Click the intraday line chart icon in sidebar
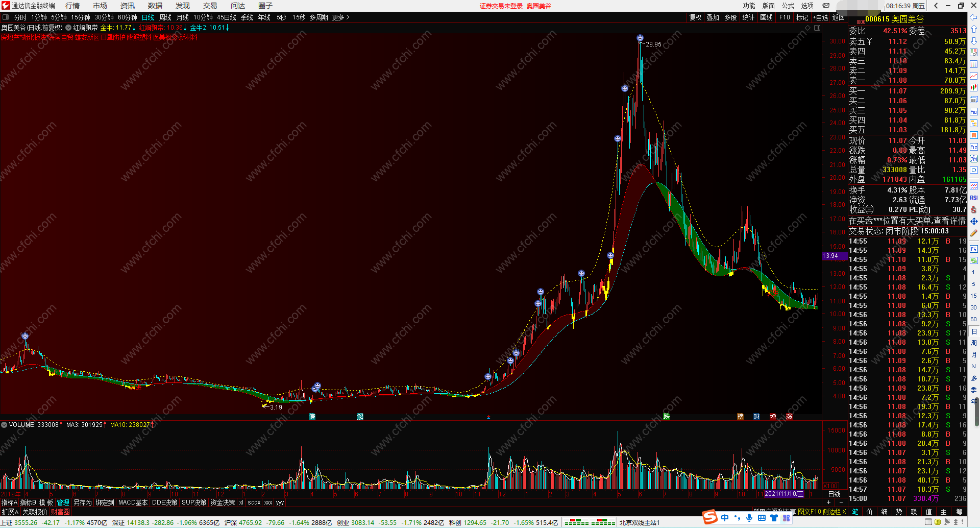The width and height of the screenshot is (980, 528). 974,76
